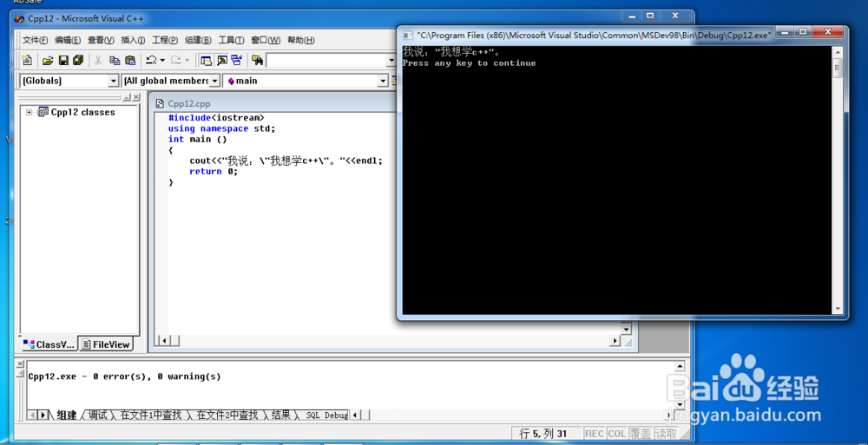Click the console window scroll-down arrow

click(838, 309)
